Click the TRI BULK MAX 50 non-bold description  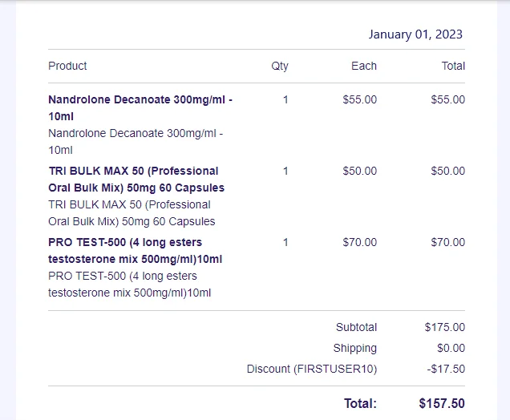tap(132, 213)
